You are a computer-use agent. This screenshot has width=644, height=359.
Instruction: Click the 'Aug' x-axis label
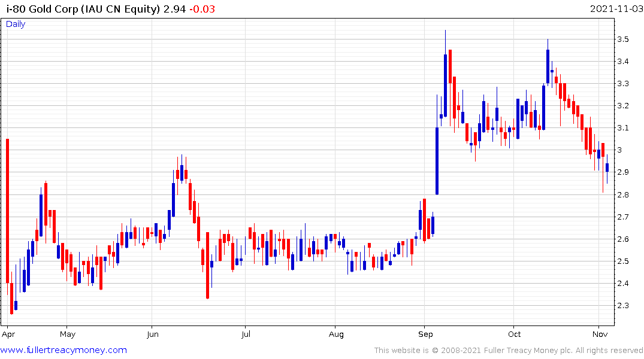336,334
